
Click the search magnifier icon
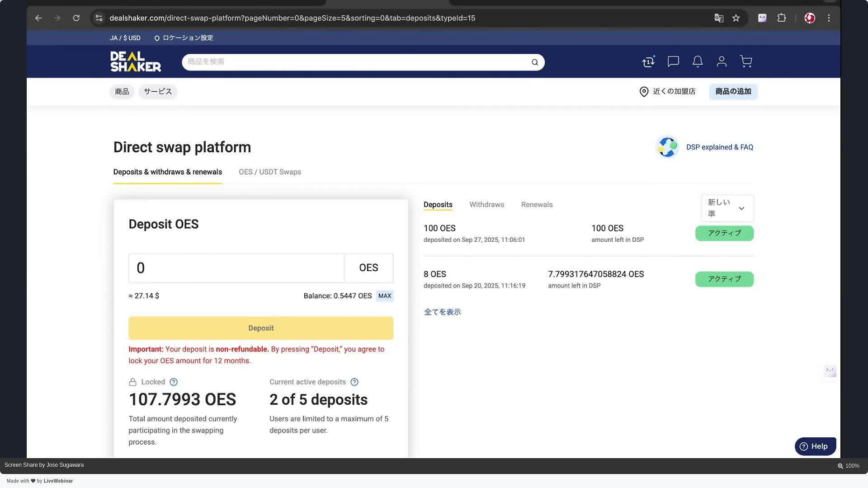point(535,62)
